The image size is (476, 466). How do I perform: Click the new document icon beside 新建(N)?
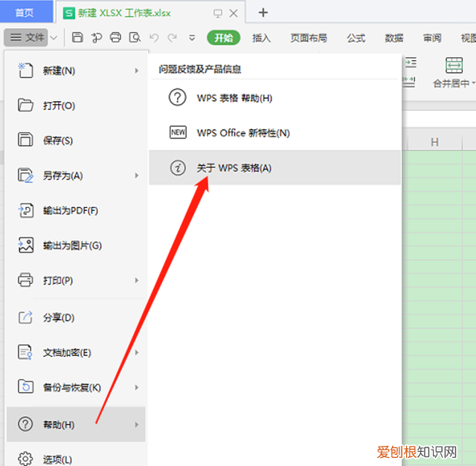25,71
